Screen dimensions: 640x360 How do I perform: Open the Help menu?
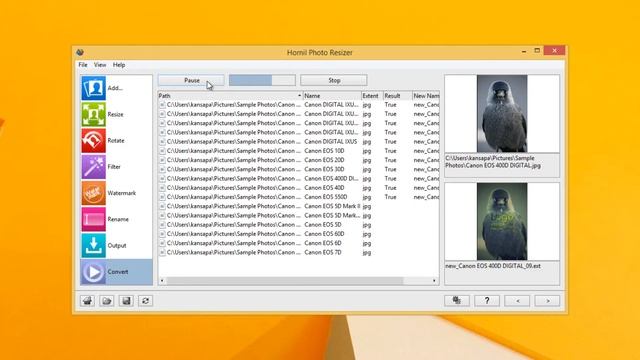(x=119, y=65)
